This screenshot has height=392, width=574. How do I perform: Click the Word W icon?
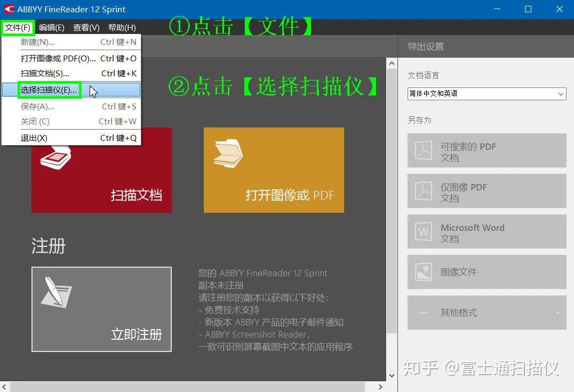[x=423, y=231]
